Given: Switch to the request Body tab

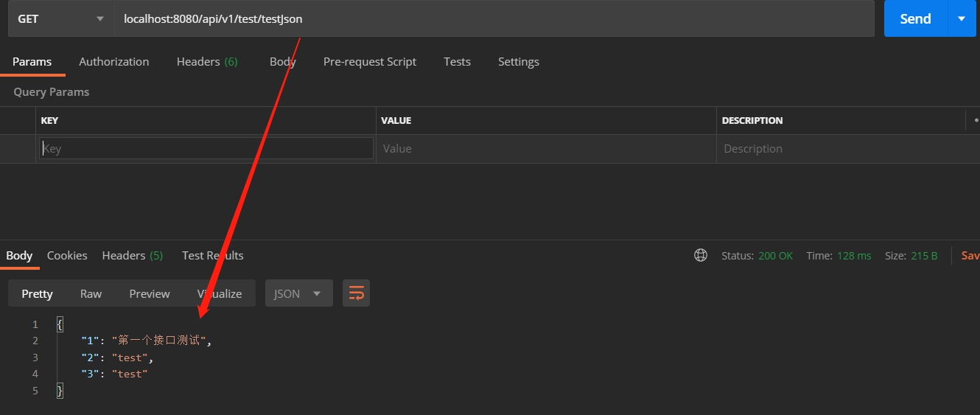Looking at the screenshot, I should [283, 62].
